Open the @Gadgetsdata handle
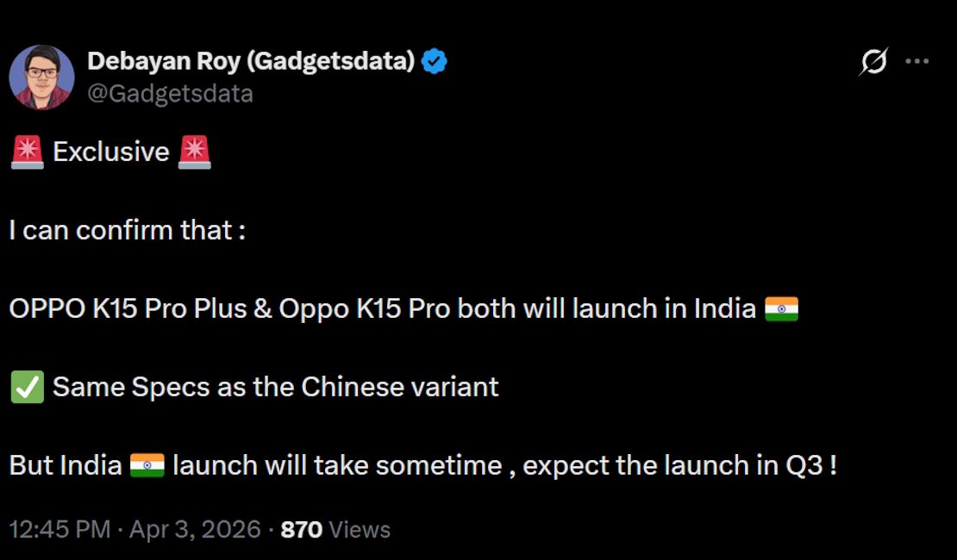The height and width of the screenshot is (560, 957). click(x=170, y=93)
